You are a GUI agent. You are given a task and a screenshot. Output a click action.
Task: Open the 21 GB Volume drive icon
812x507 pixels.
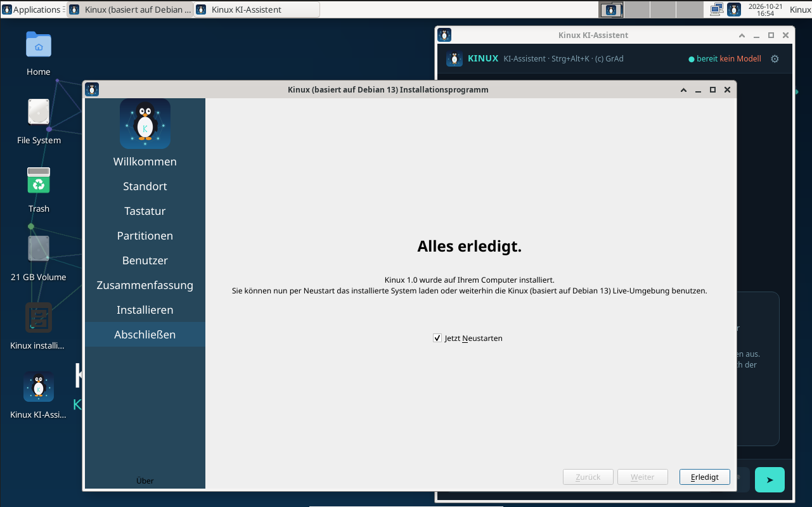(39, 248)
